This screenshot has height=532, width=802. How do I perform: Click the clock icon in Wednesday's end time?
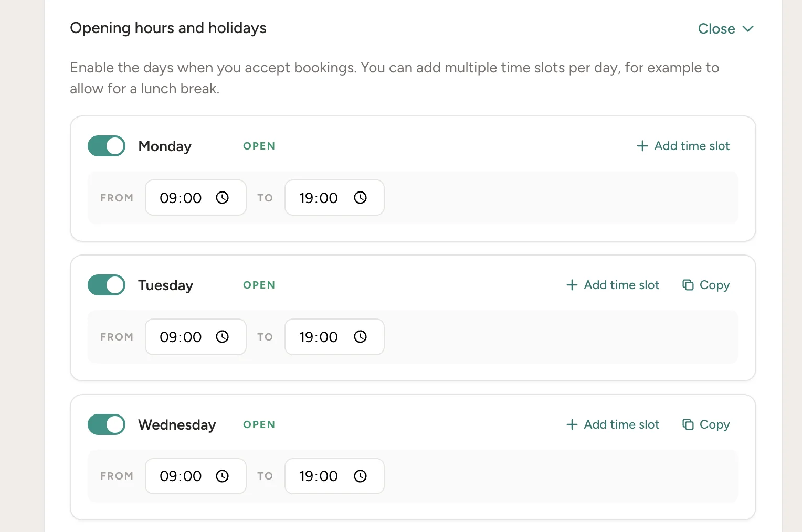[361, 476]
